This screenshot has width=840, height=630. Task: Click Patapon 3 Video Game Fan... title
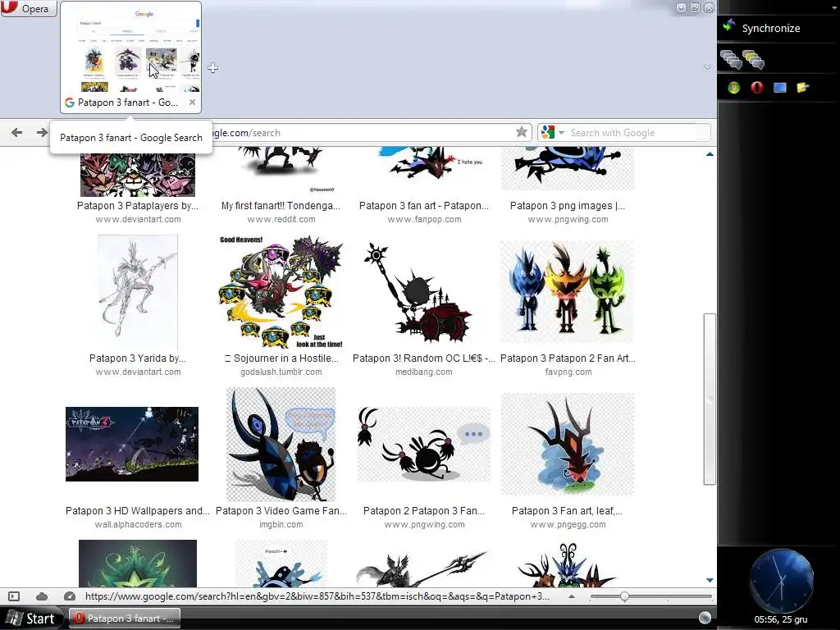281,511
